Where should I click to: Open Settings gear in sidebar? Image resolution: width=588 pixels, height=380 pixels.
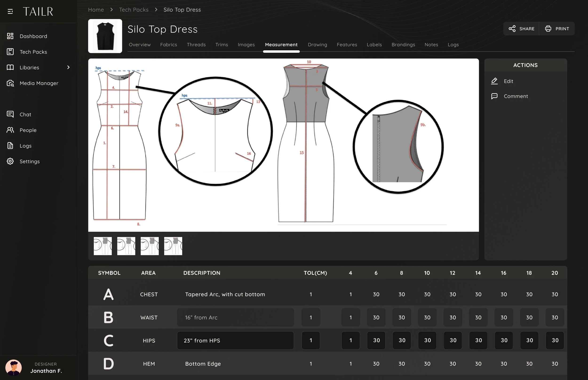point(10,161)
